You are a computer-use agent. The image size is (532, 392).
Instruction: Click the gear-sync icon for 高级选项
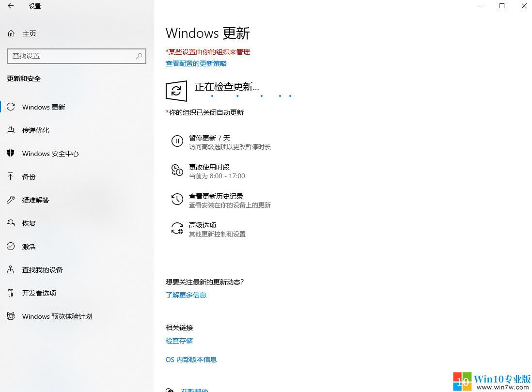(177, 228)
